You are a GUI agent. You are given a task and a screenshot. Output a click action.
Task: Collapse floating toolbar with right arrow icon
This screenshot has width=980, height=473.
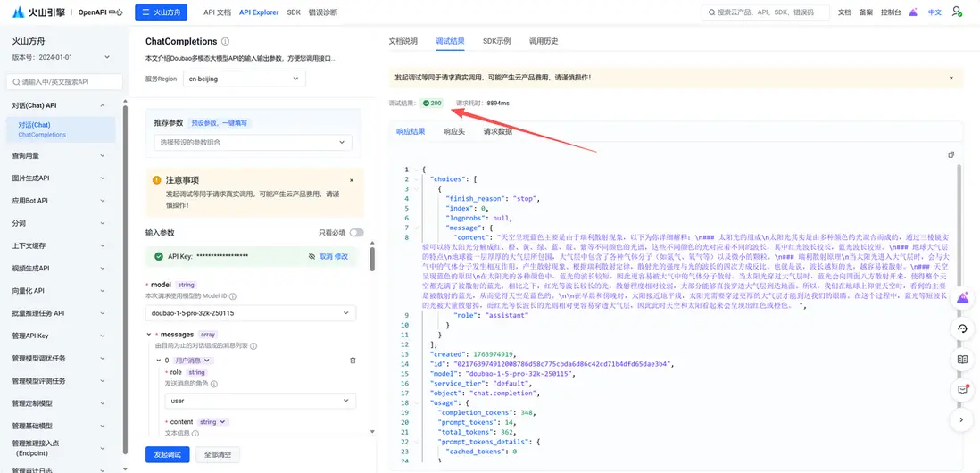coord(962,420)
